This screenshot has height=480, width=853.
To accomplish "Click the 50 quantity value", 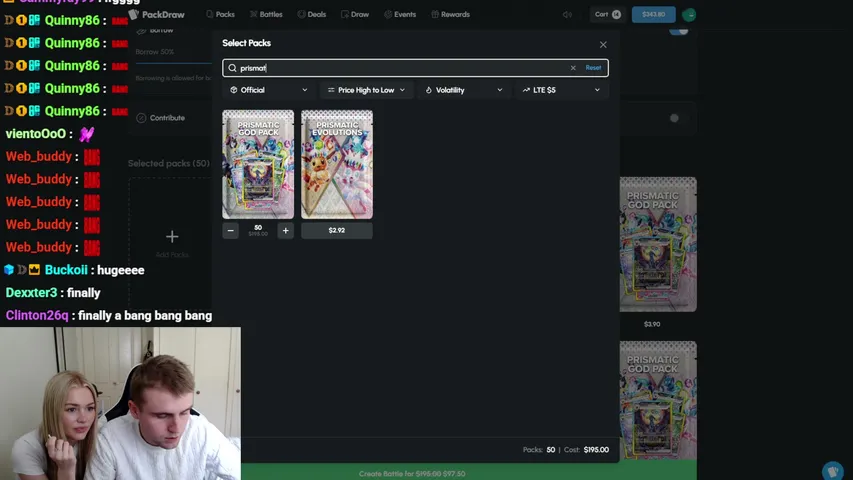I will 258,228.
